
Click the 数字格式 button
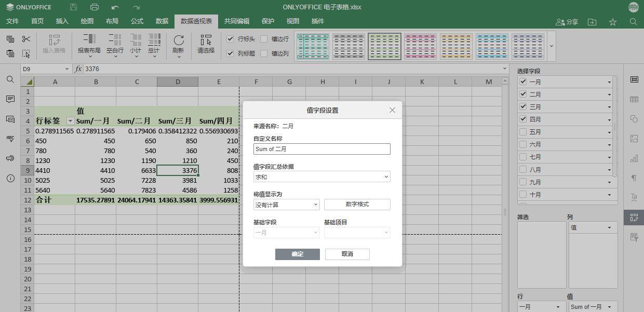pos(357,205)
